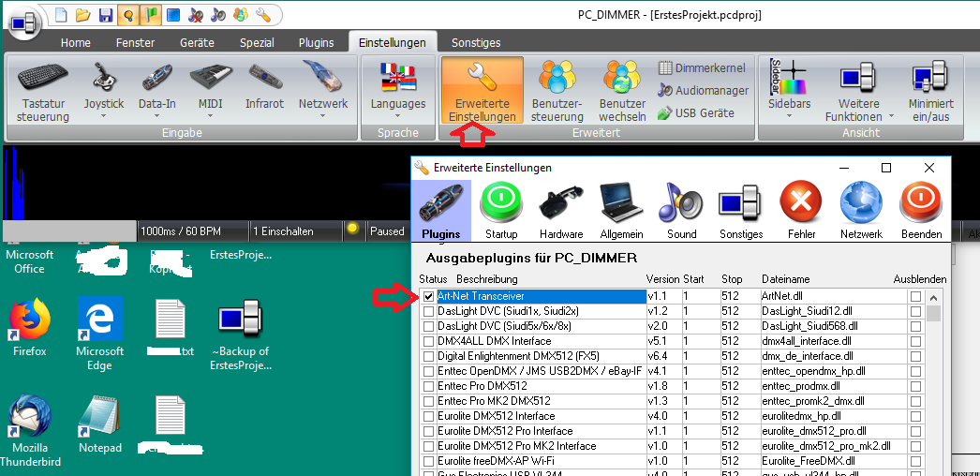Image resolution: width=980 pixels, height=476 pixels.
Task: Click the Paused status bar entry
Action: [x=387, y=231]
